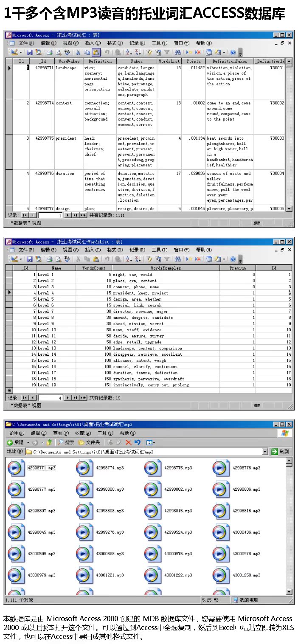Find binoculars in 托业考试词汇-WordsList window
Screen dimensions: 298x644
178,259
